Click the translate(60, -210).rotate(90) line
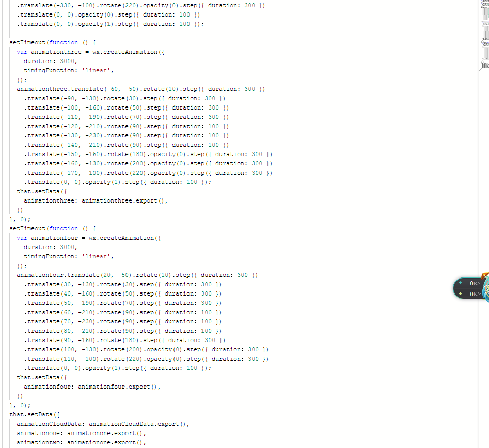Viewport: 489px width, 448px height. coord(123,312)
